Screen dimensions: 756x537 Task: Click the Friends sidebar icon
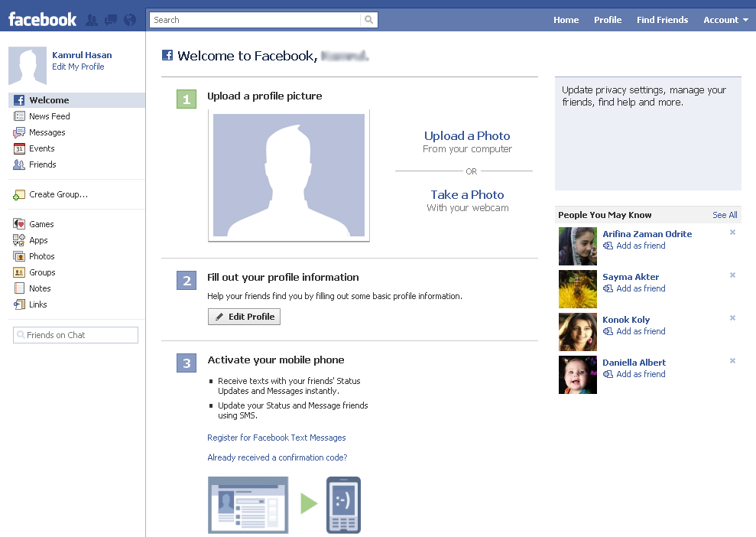point(19,164)
